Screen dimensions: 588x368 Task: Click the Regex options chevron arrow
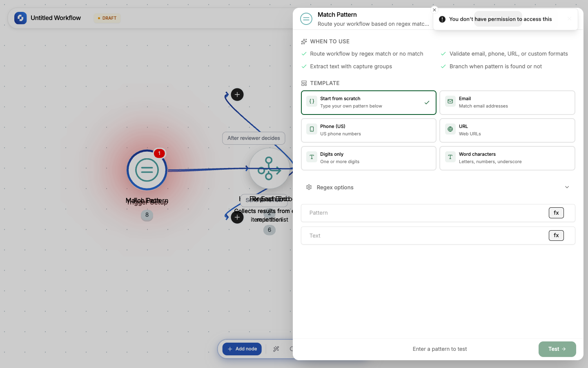(567, 187)
